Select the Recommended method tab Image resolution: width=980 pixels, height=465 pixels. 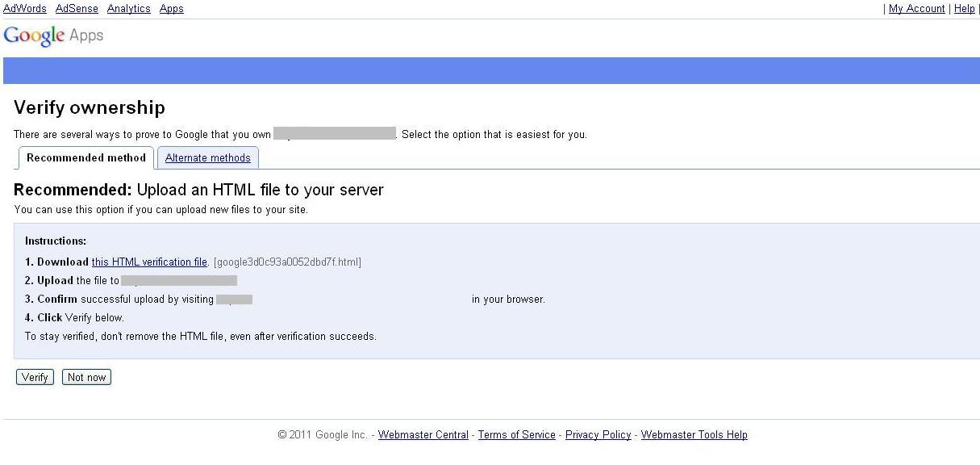pos(86,157)
